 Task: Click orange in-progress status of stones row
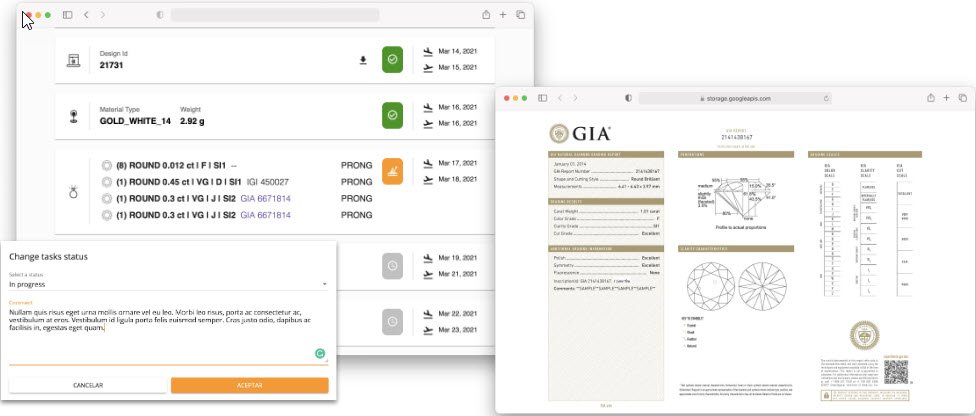pos(392,171)
